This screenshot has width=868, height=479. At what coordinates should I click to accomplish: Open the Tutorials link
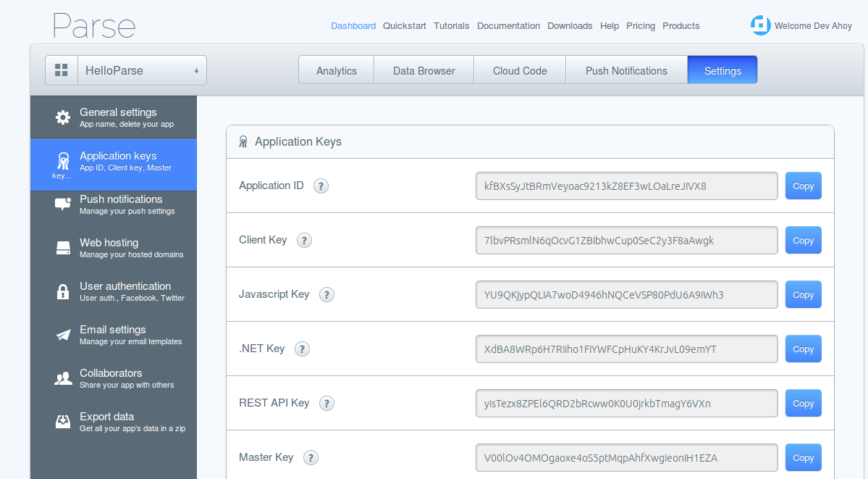[x=451, y=25]
